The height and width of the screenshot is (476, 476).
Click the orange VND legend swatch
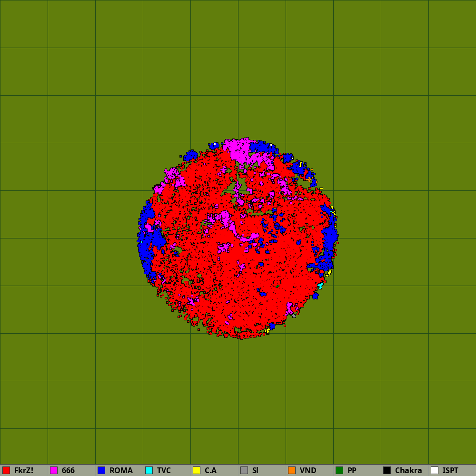pos(292,470)
